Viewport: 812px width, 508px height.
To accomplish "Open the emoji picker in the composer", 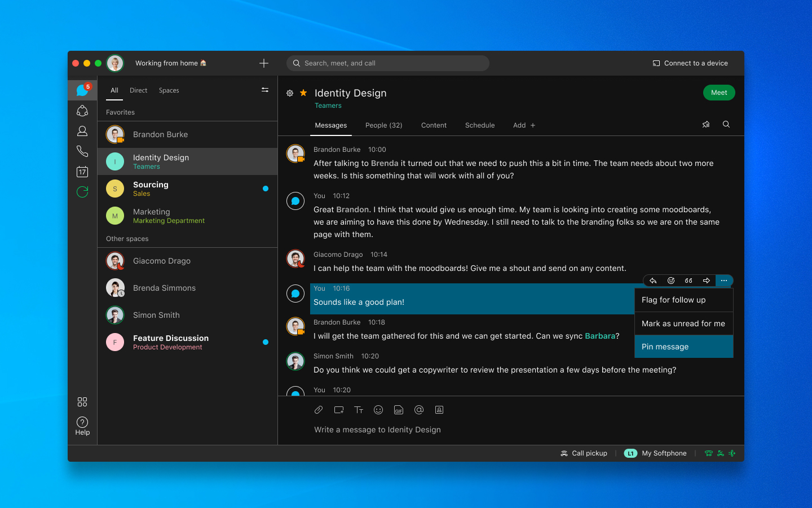I will pyautogui.click(x=378, y=410).
